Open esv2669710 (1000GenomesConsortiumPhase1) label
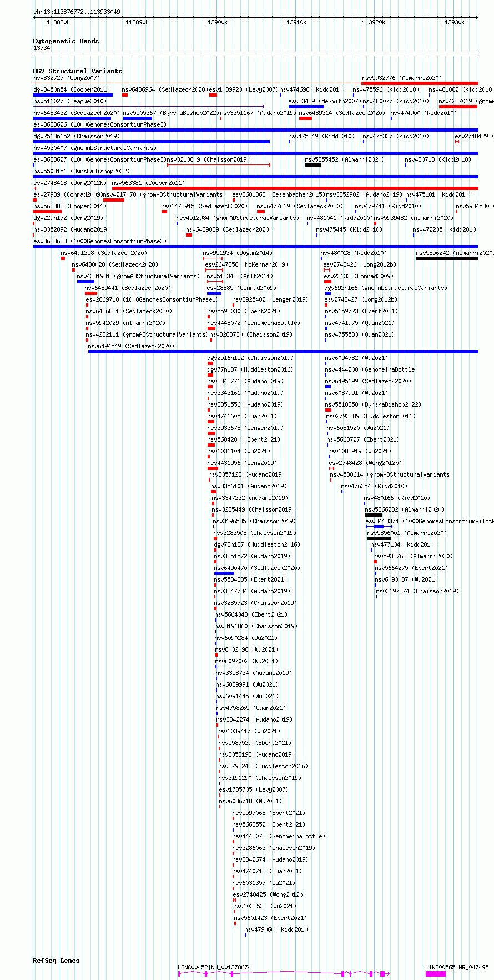 (152, 300)
